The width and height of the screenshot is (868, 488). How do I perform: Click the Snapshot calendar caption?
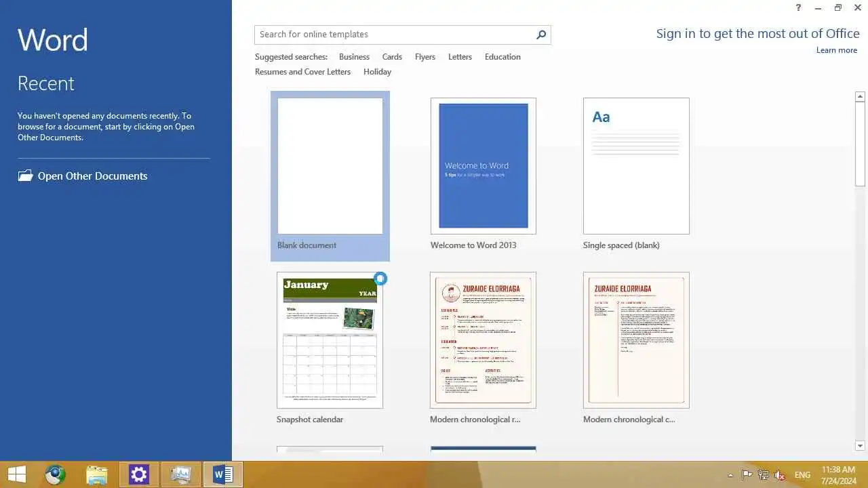pos(310,420)
